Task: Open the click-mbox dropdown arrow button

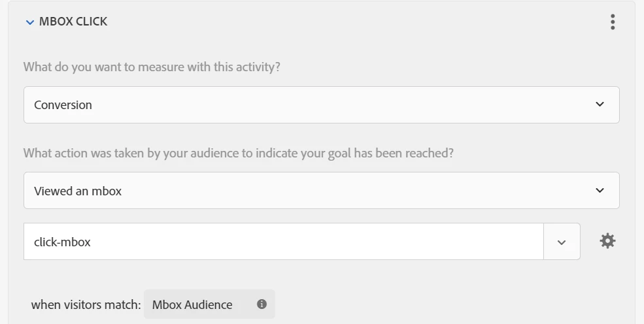Action: click(x=562, y=242)
